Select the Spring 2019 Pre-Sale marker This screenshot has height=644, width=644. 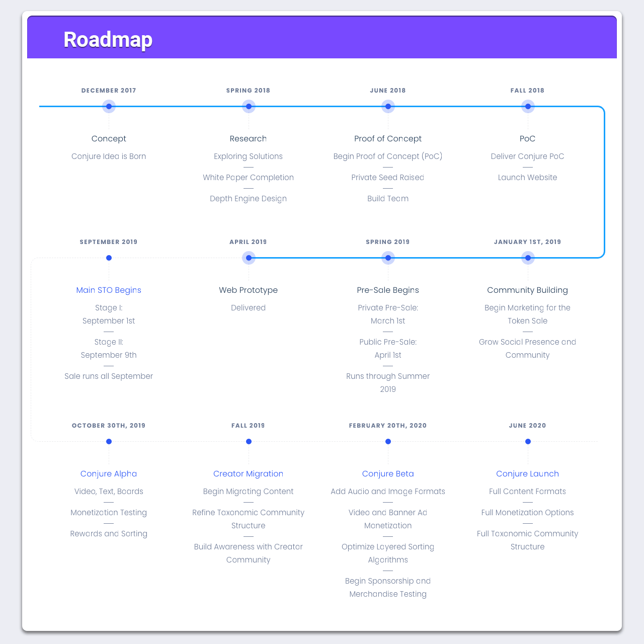(388, 258)
